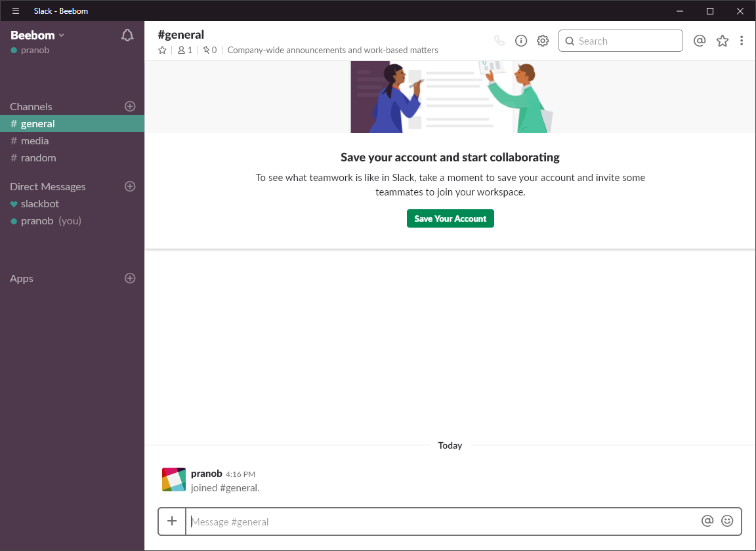756x551 pixels.
Task: Click the pranob avatar in the message
Action: click(x=173, y=479)
